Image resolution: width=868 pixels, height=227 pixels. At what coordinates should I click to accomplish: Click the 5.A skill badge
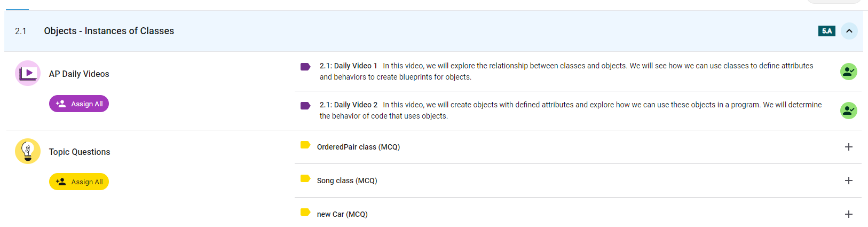pyautogui.click(x=826, y=31)
